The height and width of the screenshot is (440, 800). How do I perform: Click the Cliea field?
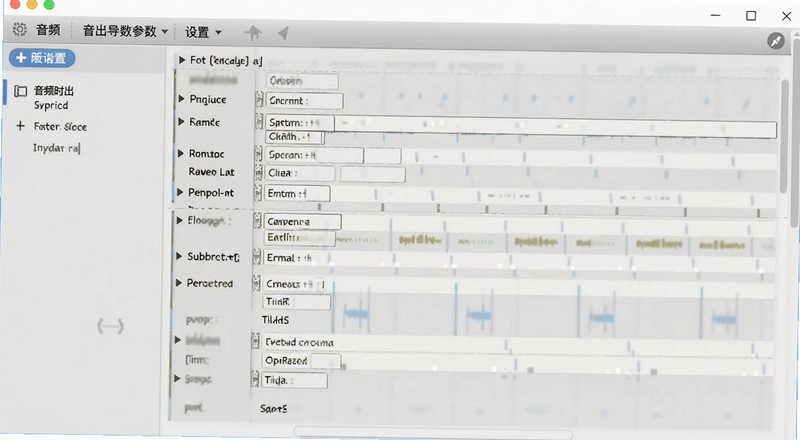point(300,173)
